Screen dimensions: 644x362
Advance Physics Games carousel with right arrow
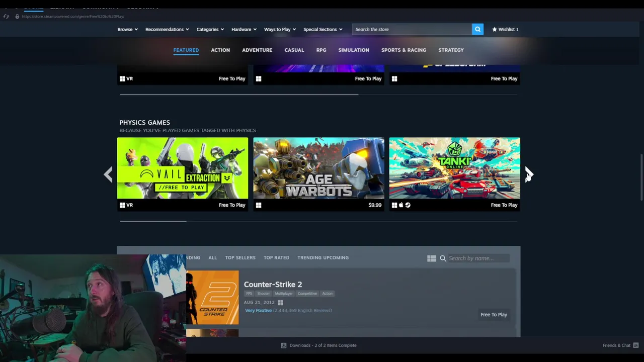(x=528, y=174)
